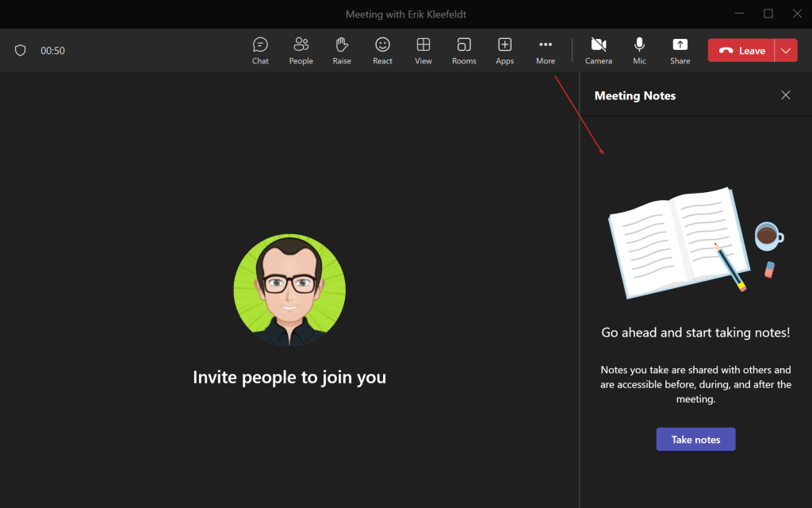Click the participant avatar picture
812x508 pixels.
[289, 291]
